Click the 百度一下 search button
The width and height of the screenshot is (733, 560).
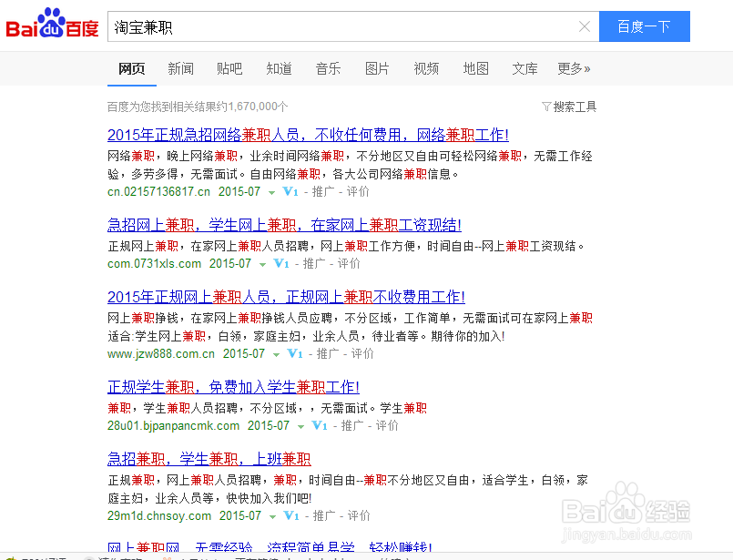pos(644,26)
